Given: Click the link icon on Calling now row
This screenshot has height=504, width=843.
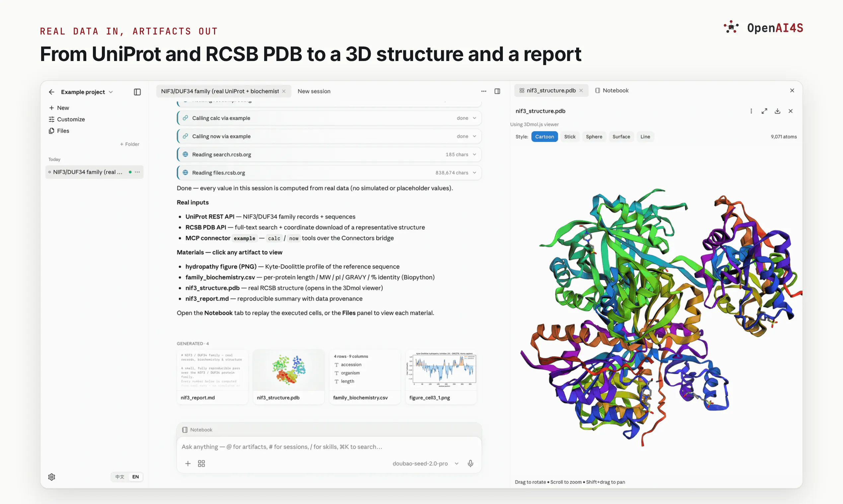Looking at the screenshot, I should 185,136.
